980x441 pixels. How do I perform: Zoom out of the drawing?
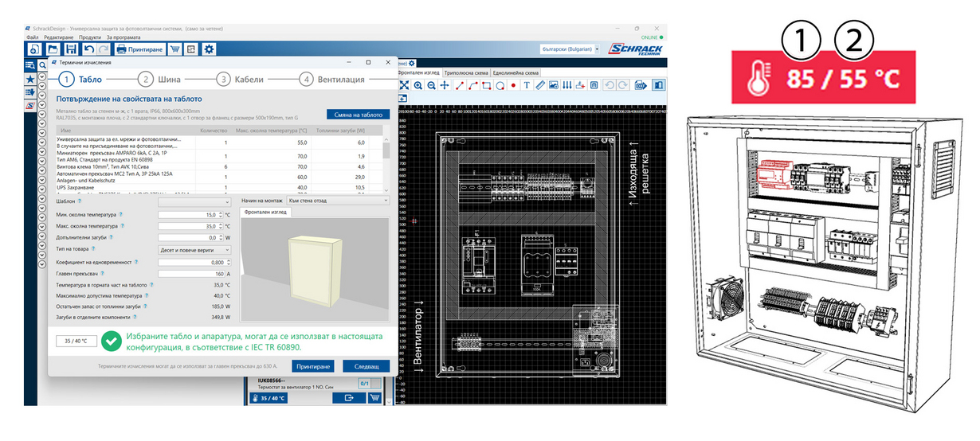[x=431, y=85]
